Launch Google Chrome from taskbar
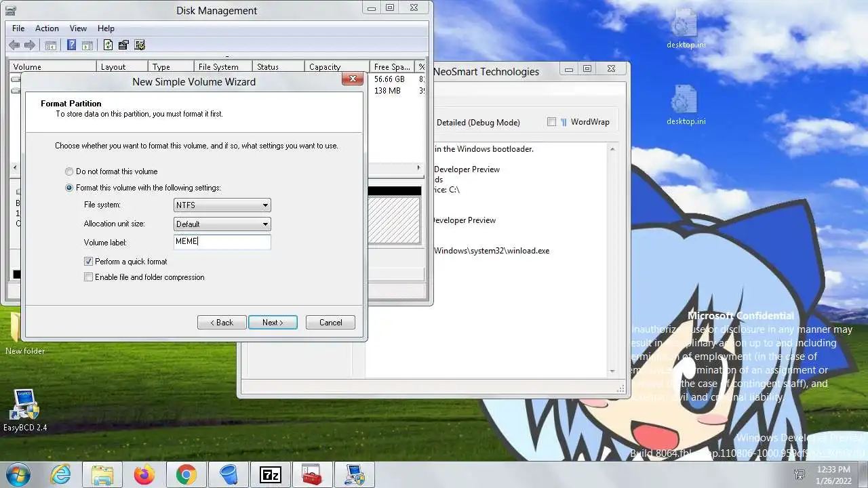Image resolution: width=868 pixels, height=488 pixels. click(186, 474)
